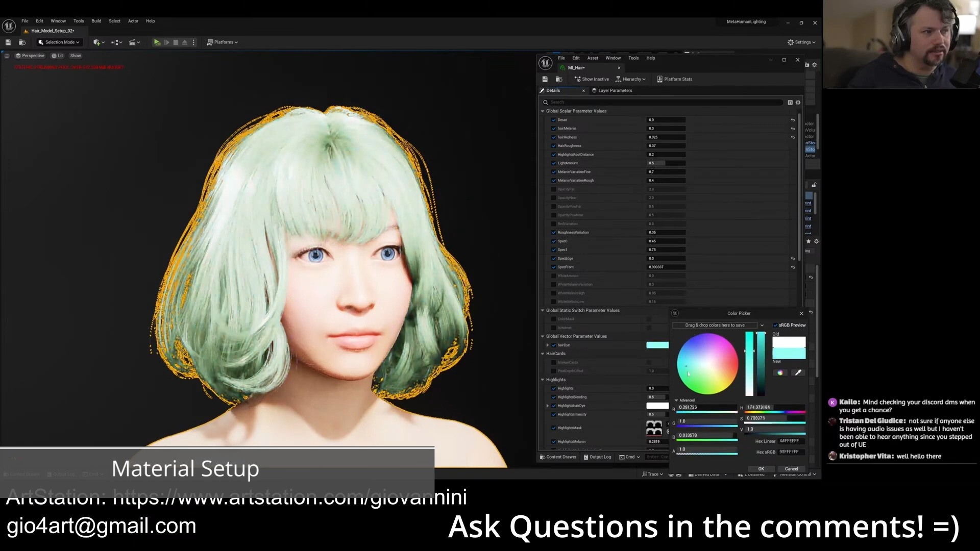
Task: Open the Hierarchy dropdown
Action: [631, 79]
